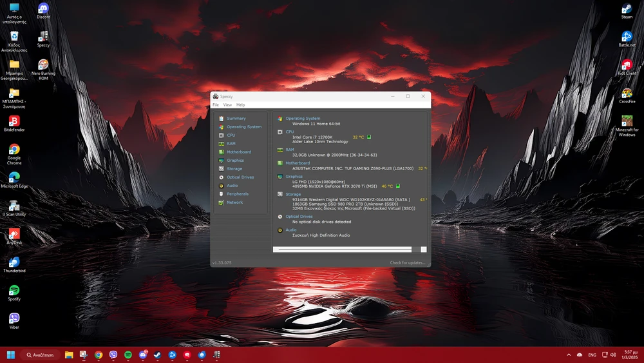Image resolution: width=644 pixels, height=363 pixels.
Task: Open the Help menu in Speccy
Action: pyautogui.click(x=240, y=105)
